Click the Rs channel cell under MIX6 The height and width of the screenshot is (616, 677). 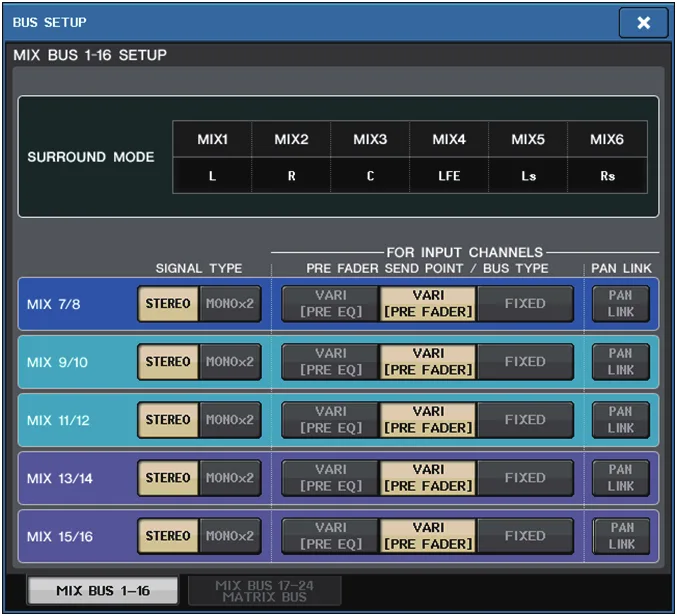[607, 176]
